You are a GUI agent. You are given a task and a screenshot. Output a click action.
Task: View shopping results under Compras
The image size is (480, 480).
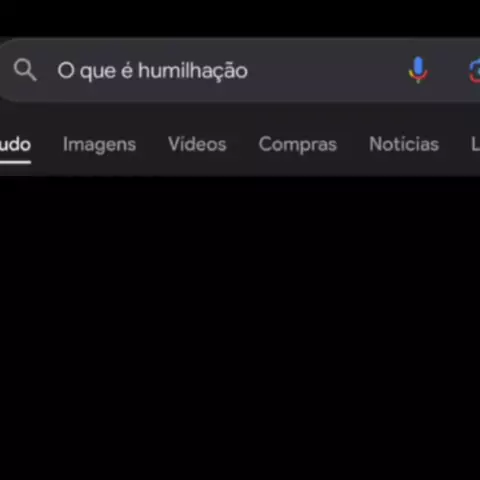(x=298, y=144)
